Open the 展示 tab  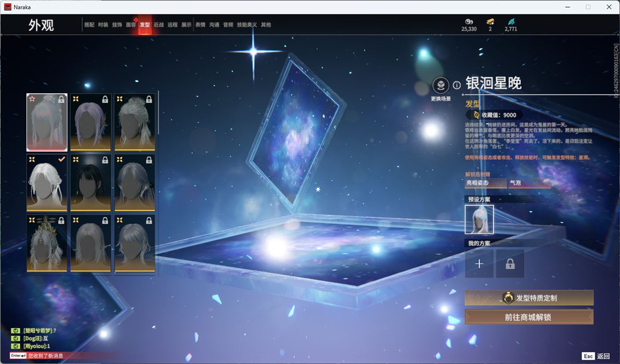point(186,25)
